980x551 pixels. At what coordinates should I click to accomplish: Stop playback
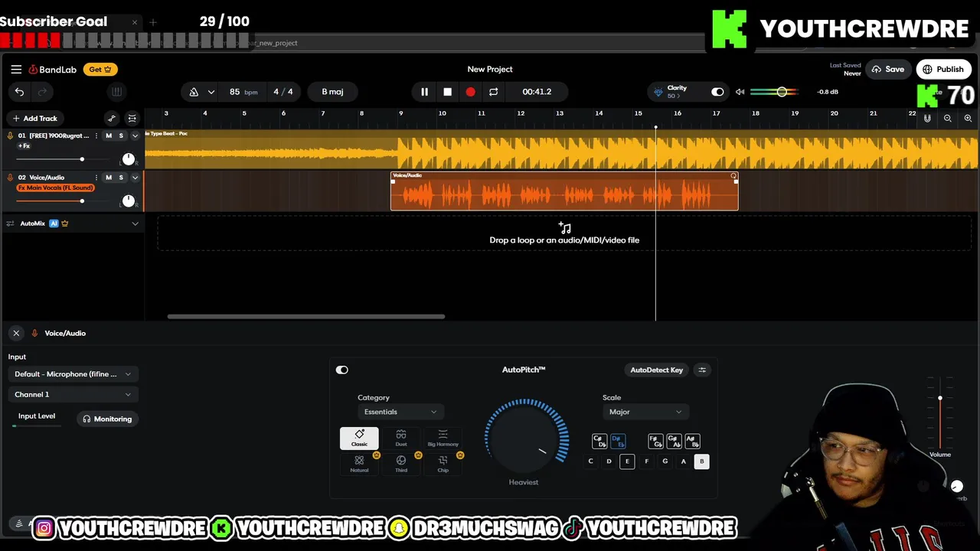[447, 92]
